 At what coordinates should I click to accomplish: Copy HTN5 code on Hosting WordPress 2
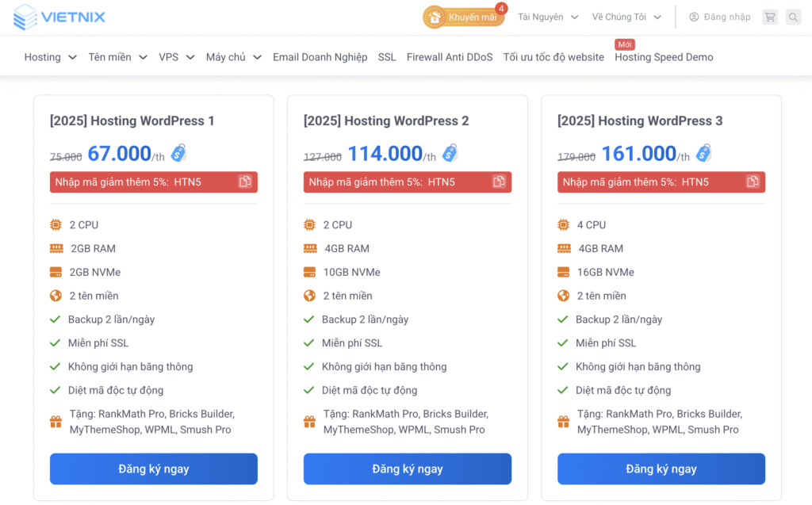pos(499,182)
